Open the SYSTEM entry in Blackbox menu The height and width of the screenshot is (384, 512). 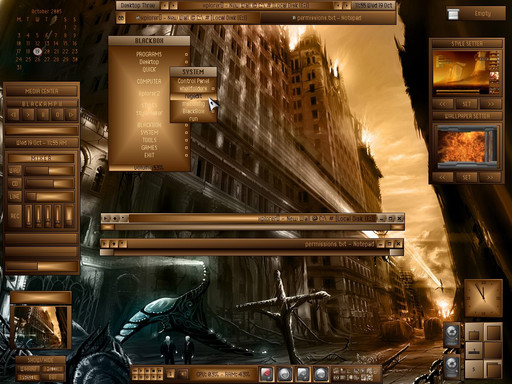pos(149,132)
